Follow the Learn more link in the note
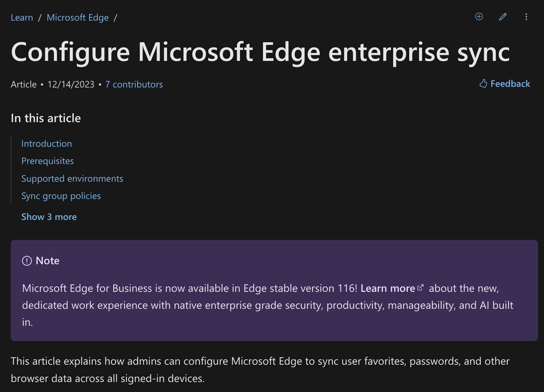 [x=388, y=289]
